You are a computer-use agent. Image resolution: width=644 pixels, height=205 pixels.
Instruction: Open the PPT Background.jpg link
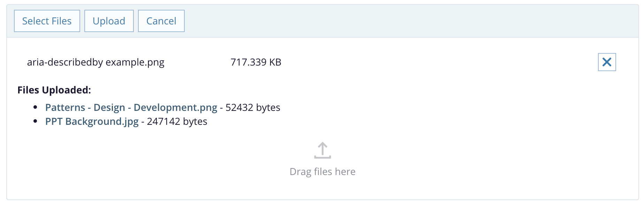click(92, 121)
